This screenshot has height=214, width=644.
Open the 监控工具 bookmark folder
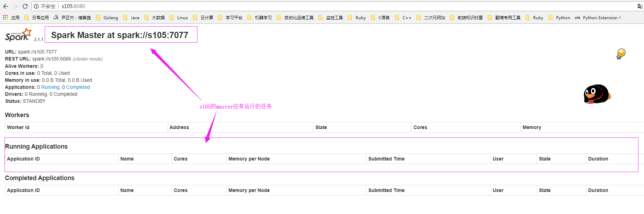(331, 18)
